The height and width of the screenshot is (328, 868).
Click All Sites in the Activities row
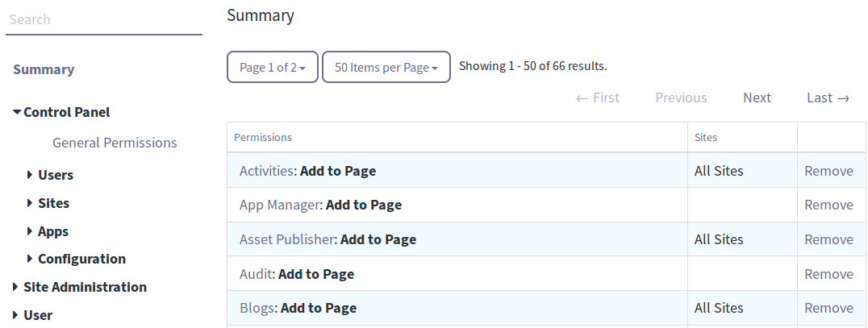click(719, 171)
